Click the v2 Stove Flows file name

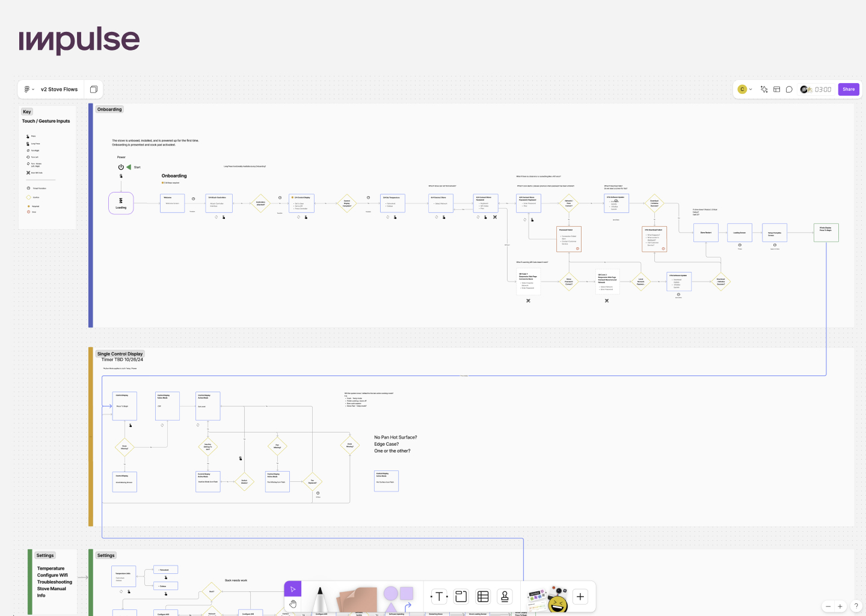[59, 90]
